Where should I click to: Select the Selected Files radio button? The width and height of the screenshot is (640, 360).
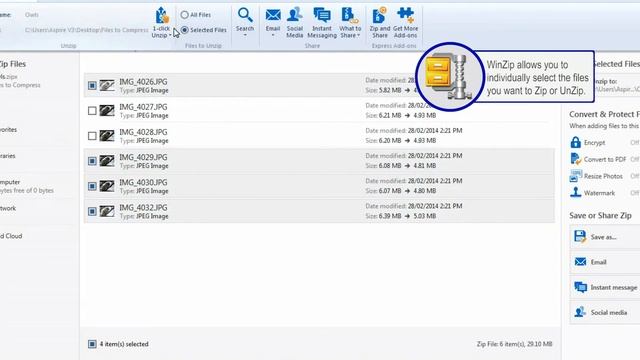point(184,30)
